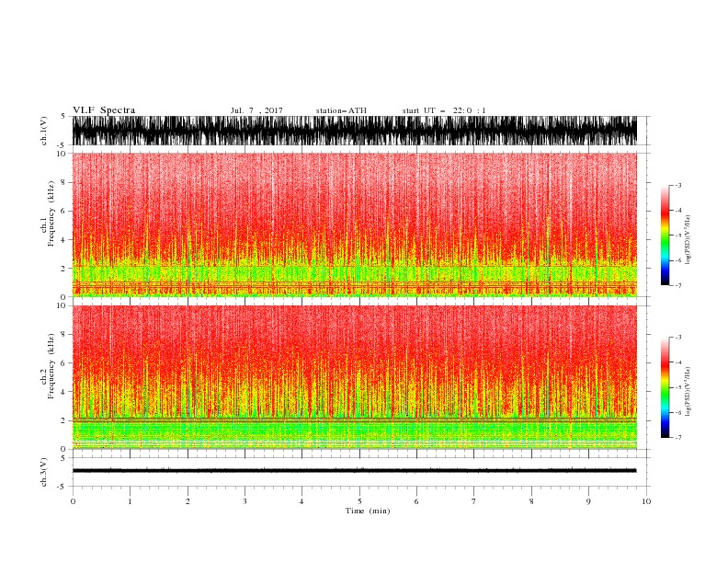
Task: Click the "10" kHz tick on ch.2 frequency axis
Action: (x=62, y=305)
